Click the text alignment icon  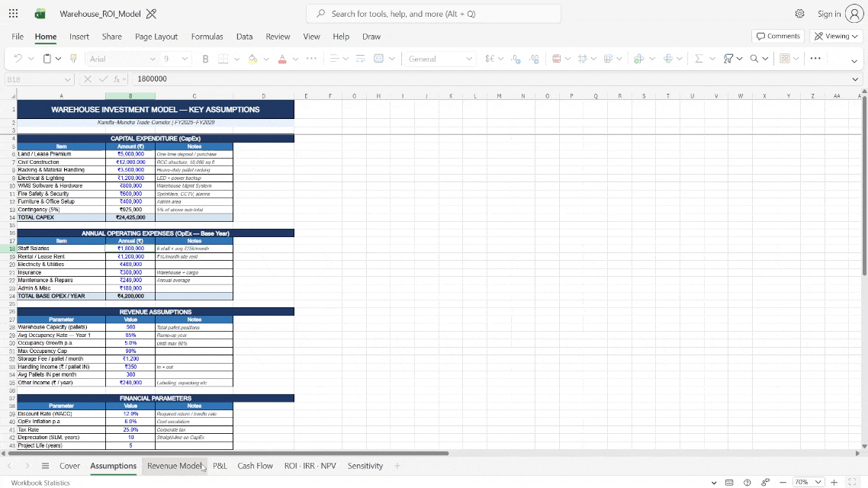(334, 59)
